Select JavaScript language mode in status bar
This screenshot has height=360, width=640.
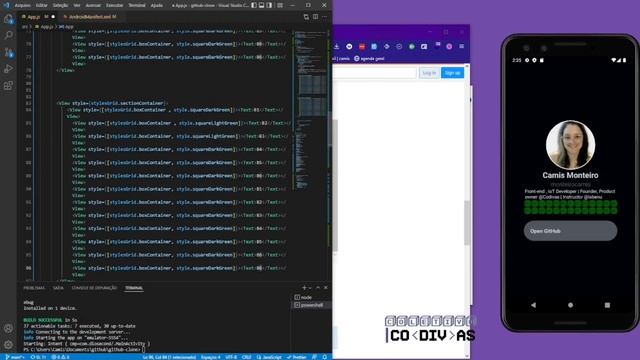(269, 357)
